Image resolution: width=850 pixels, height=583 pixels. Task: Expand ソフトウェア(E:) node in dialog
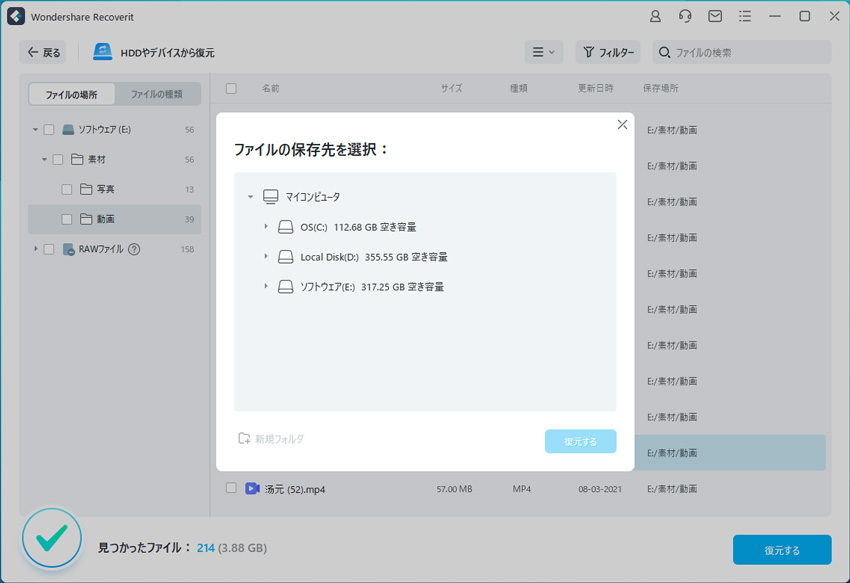[x=266, y=286]
